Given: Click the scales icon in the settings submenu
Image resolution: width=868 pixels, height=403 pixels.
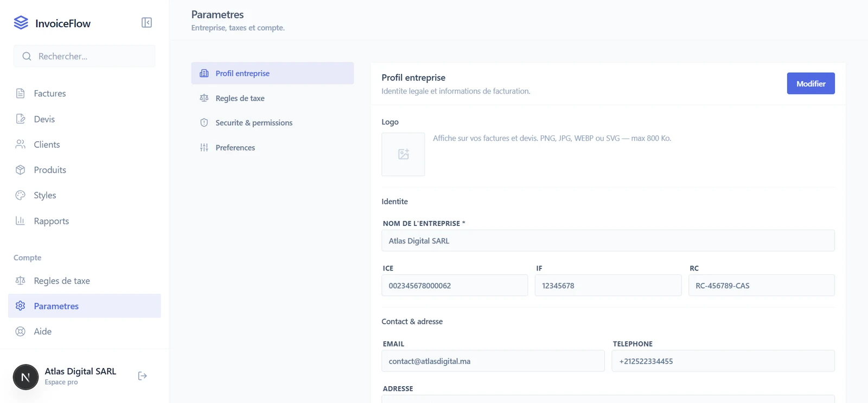Looking at the screenshot, I should tap(204, 98).
